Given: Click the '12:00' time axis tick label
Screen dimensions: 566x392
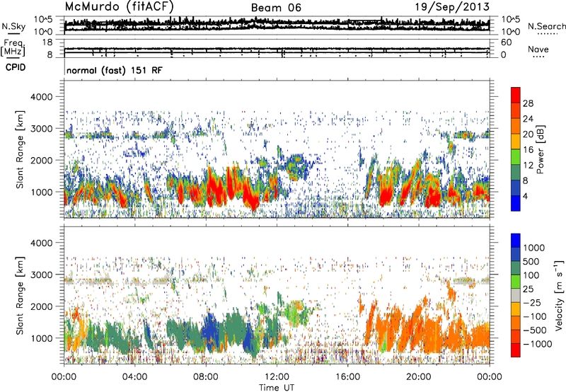Looking at the screenshot, I should tap(277, 377).
